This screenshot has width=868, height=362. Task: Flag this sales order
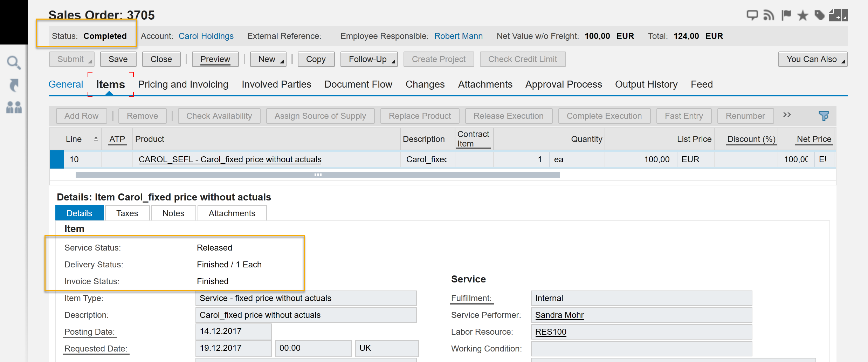(x=786, y=15)
